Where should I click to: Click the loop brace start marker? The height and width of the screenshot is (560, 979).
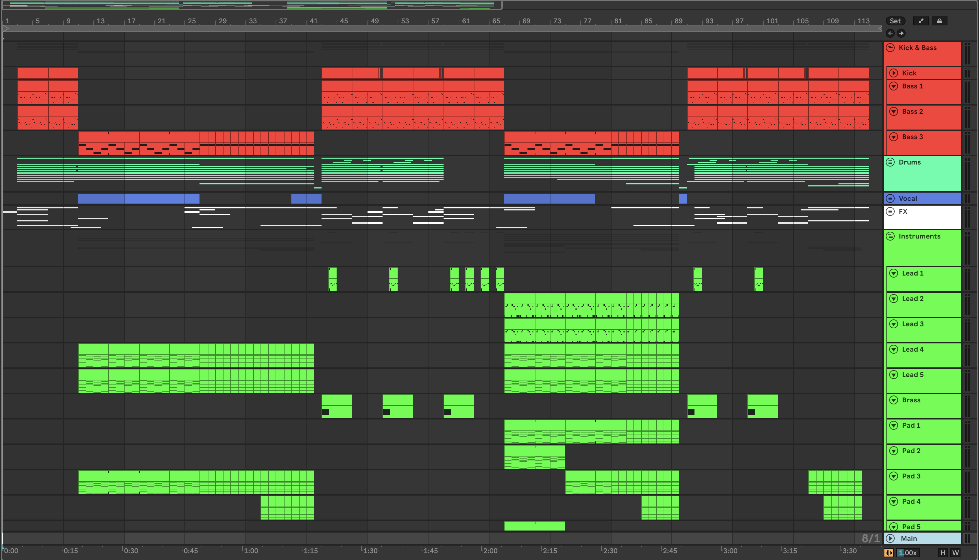6,28
